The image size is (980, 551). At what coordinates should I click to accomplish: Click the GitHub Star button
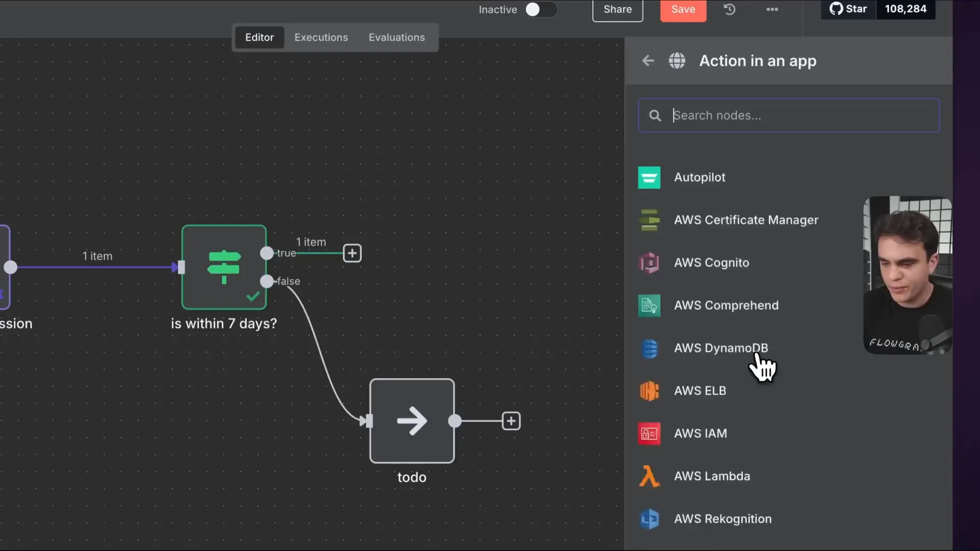[x=848, y=9]
